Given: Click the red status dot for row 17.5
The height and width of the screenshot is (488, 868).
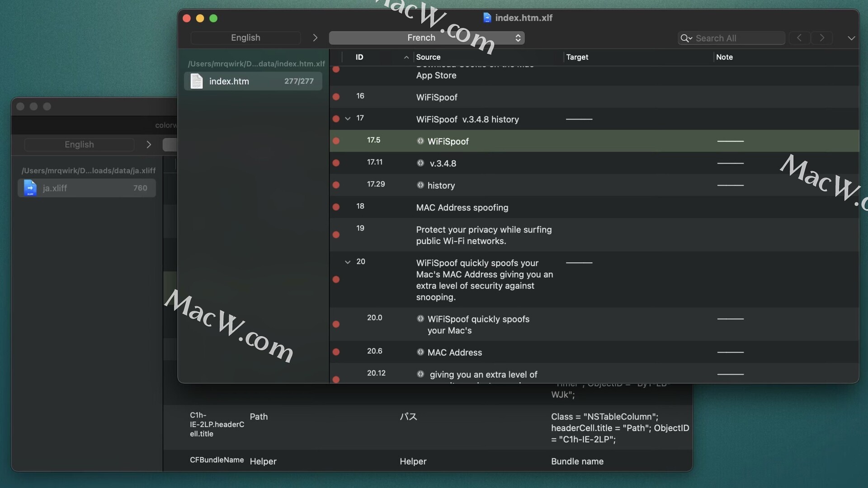Looking at the screenshot, I should click(x=336, y=141).
